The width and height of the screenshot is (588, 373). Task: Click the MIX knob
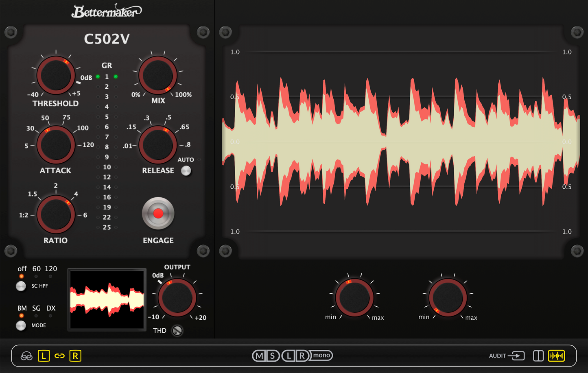point(158,75)
